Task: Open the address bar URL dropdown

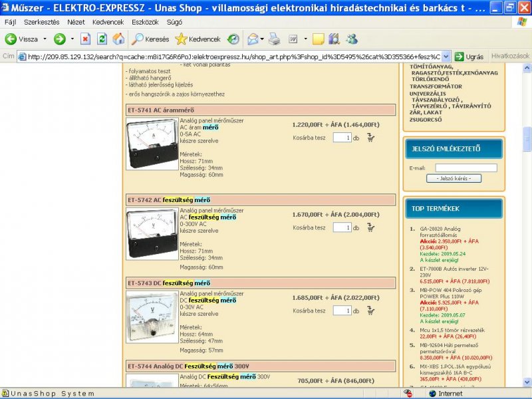Action: point(446,57)
